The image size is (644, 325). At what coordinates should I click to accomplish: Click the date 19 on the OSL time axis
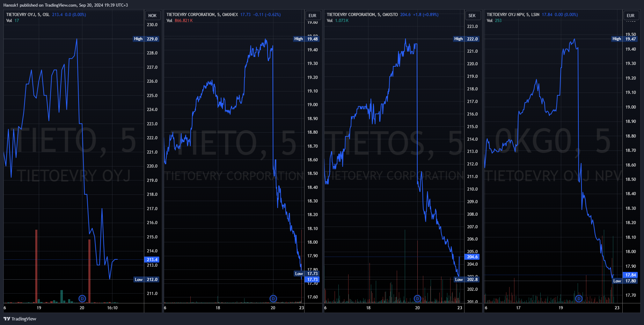tap(39, 308)
